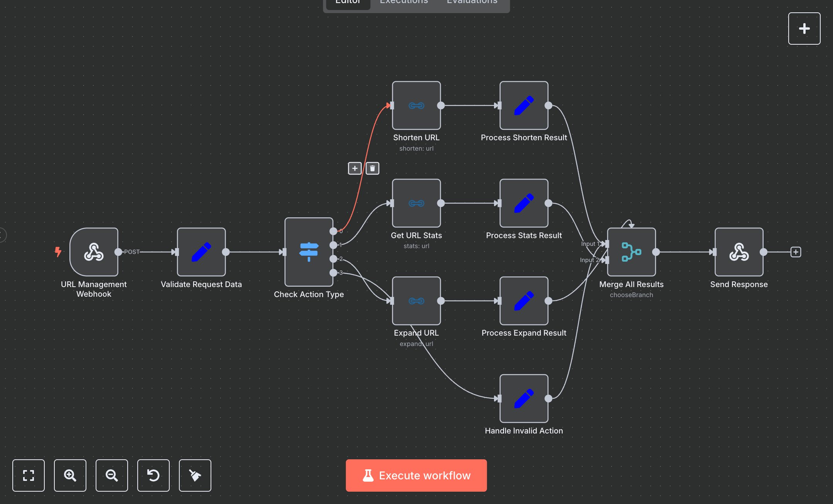Open the Validate Request Data edit node
The image size is (833, 504).
coord(201,252)
